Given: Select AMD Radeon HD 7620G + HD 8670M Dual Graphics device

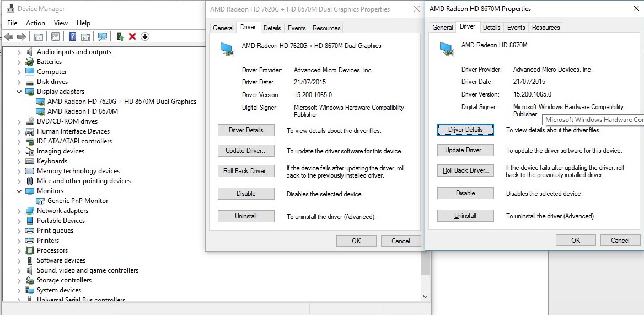Looking at the screenshot, I should [x=122, y=102].
